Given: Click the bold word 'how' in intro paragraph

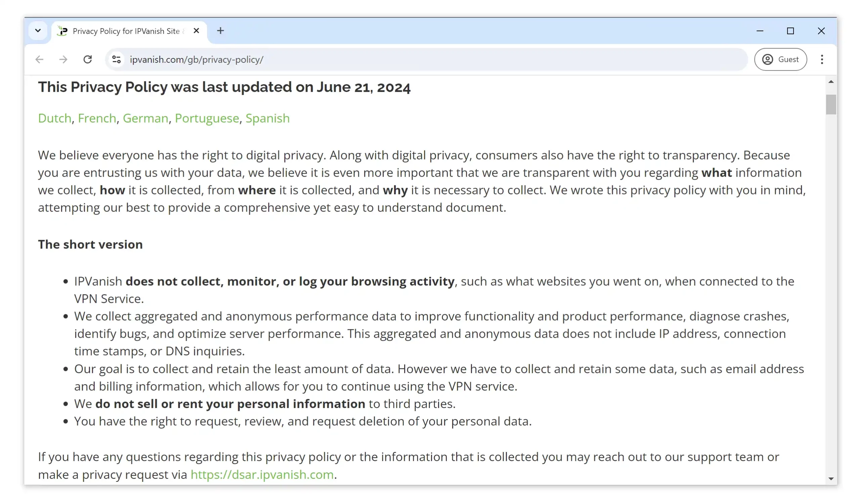Looking at the screenshot, I should click(x=112, y=190).
